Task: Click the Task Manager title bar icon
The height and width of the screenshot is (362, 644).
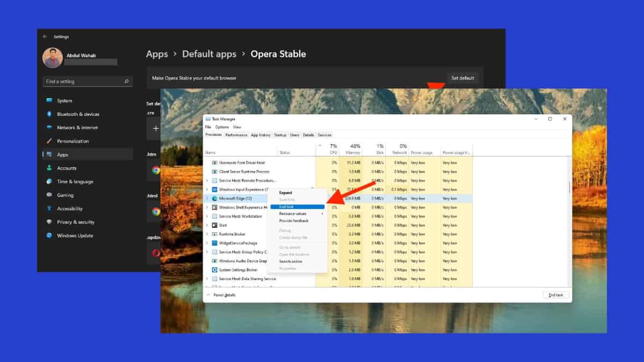Action: [x=208, y=119]
